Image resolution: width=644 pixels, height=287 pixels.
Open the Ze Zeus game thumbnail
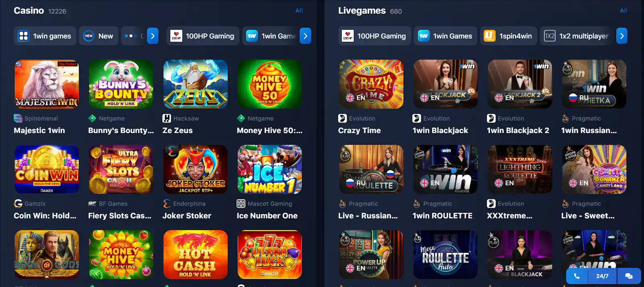[195, 84]
